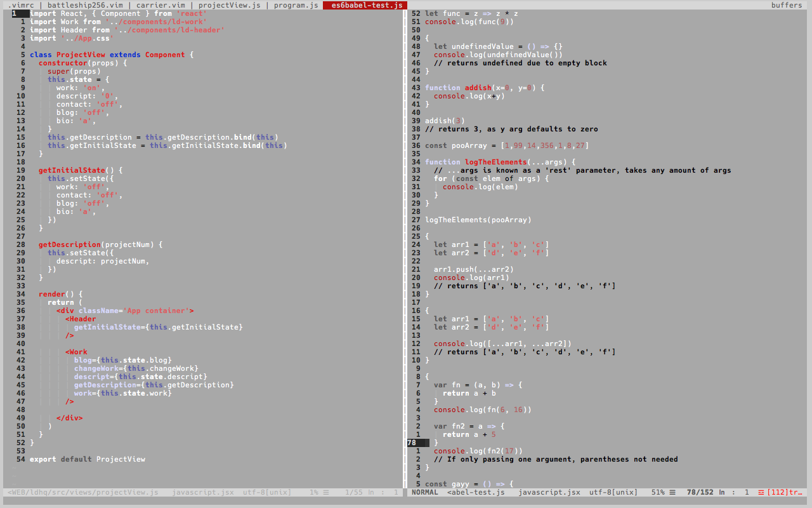The image size is (812, 508).
Task: Click 'javascript.jsx' filetype in right statusline
Action: (x=549, y=492)
